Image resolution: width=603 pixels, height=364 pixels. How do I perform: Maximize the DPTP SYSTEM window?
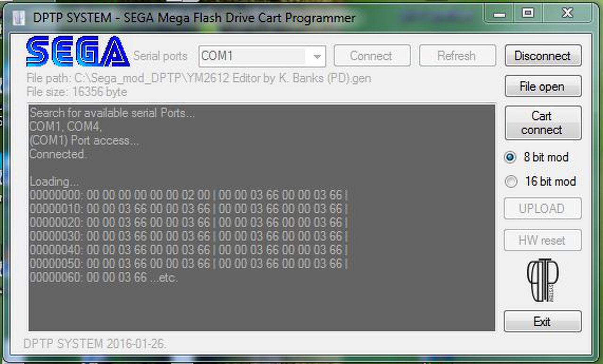[528, 13]
